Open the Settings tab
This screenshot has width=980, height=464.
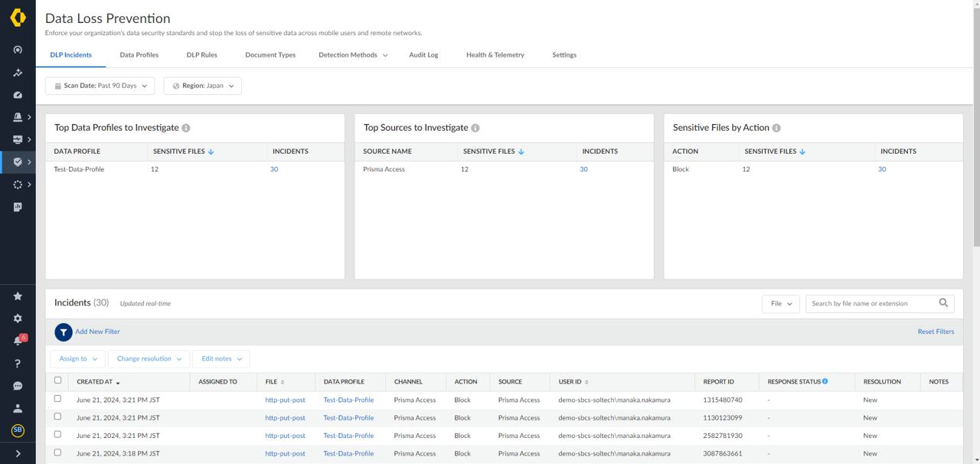click(564, 55)
